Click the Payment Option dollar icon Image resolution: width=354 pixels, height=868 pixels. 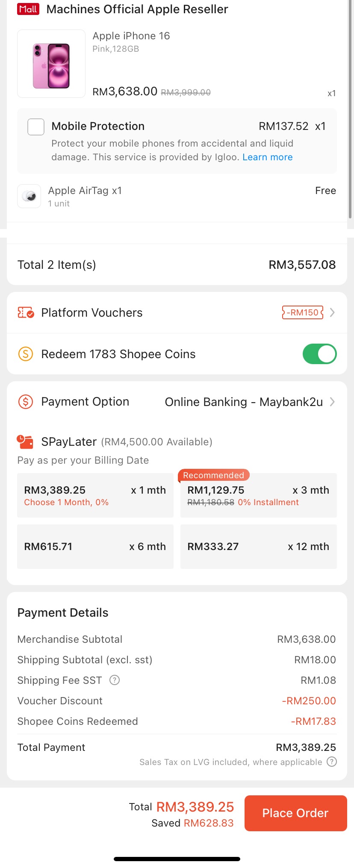click(26, 402)
